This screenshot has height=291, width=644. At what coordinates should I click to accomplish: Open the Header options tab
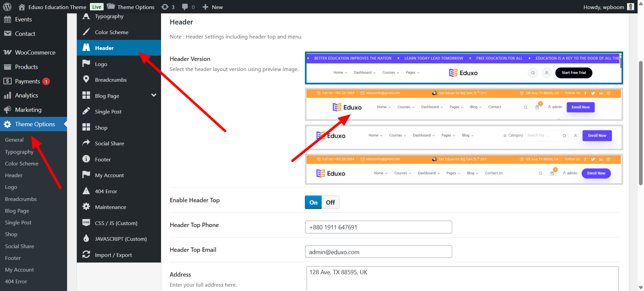coord(119,48)
